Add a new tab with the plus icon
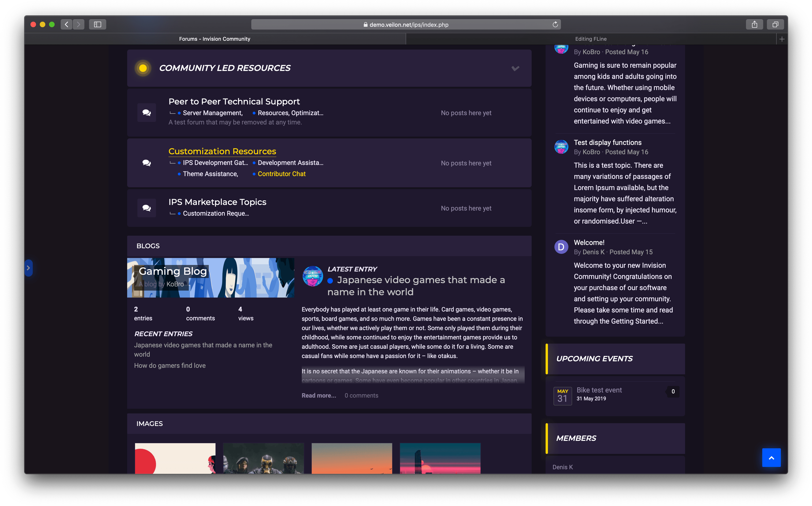Screen dimensions: 812x506 tap(782, 39)
